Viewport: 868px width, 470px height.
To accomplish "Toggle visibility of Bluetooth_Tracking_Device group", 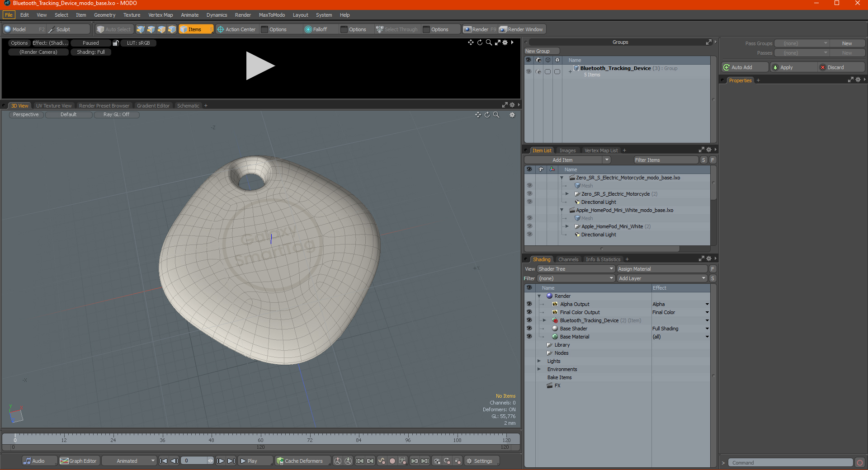I will tap(528, 71).
